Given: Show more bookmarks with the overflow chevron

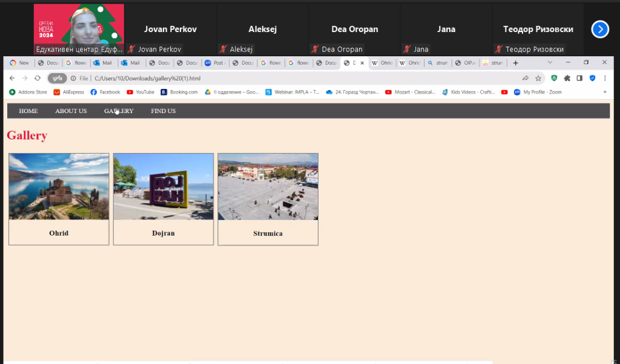Looking at the screenshot, I should coord(605,92).
